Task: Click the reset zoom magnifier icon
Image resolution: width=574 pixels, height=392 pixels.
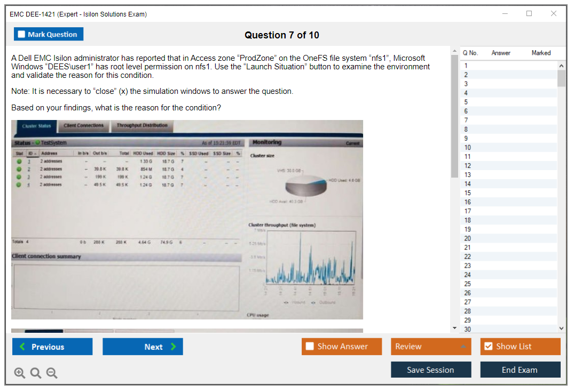Action: click(36, 373)
